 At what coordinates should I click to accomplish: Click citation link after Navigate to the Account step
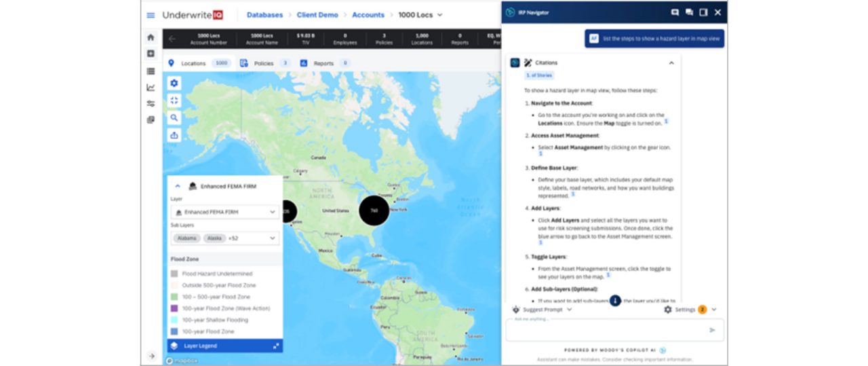click(666, 121)
